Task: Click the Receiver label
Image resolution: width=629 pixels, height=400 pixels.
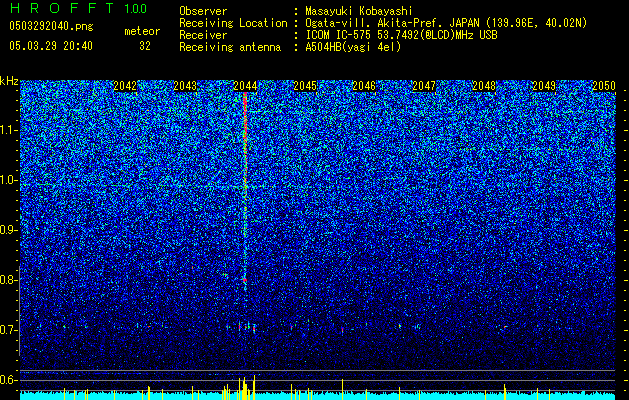Action: point(203,35)
